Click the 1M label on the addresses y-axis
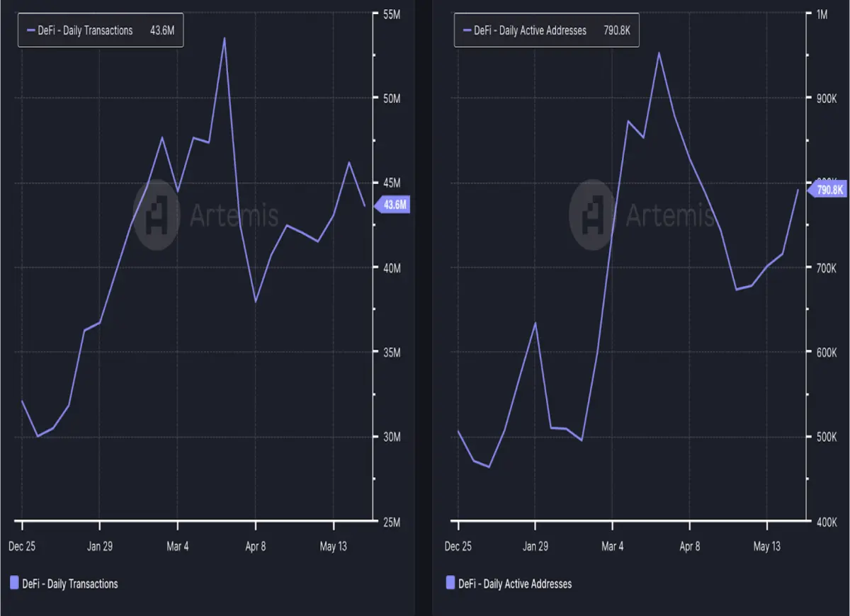 822,14
